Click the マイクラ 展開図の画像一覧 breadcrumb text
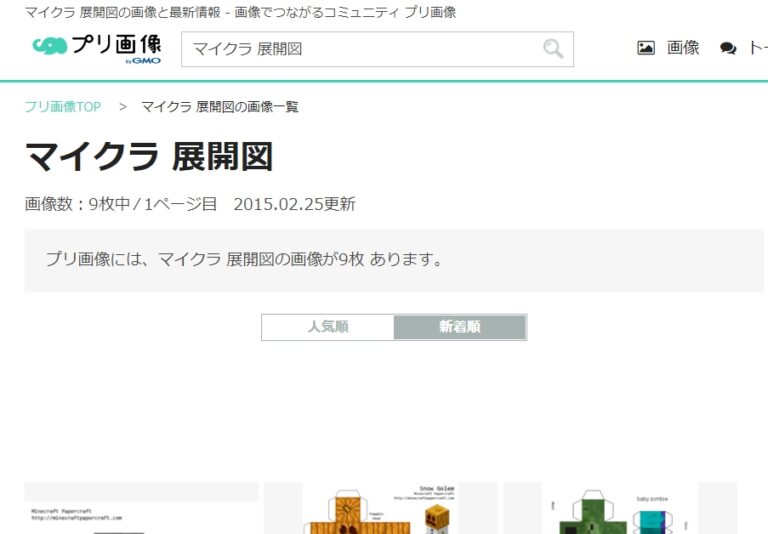The image size is (768, 534). 219,107
